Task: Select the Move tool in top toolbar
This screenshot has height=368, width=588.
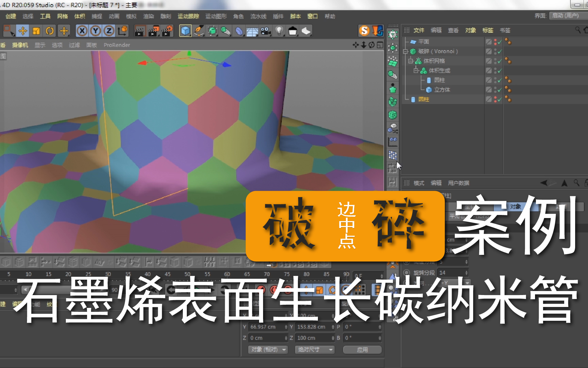Action: point(23,31)
